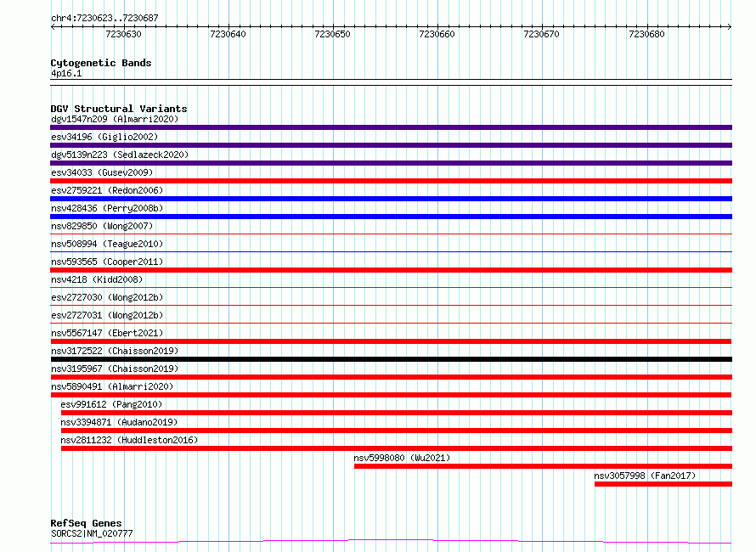Image resolution: width=756 pixels, height=552 pixels.
Task: Click the blue bar under esv2759221
Action: (x=391, y=199)
